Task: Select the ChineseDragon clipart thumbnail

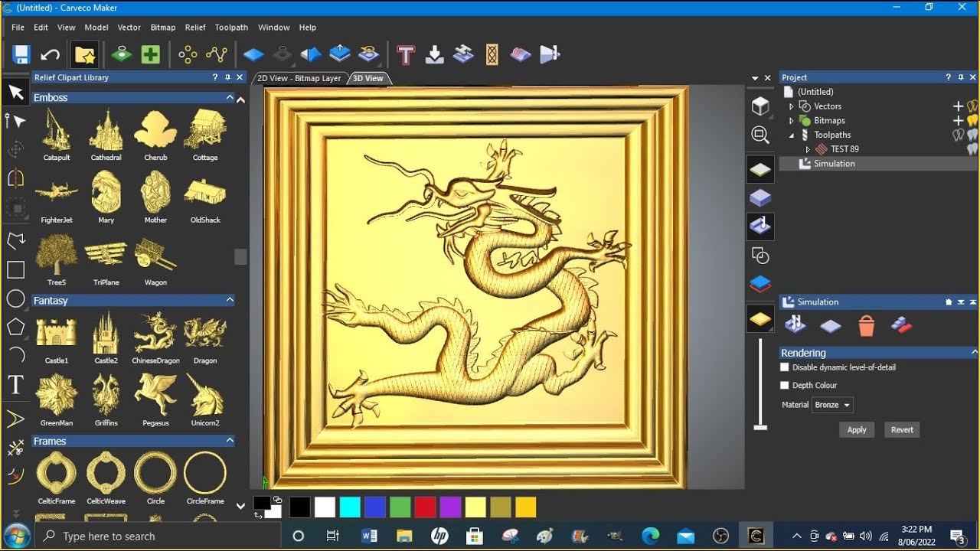Action: pyautogui.click(x=155, y=337)
